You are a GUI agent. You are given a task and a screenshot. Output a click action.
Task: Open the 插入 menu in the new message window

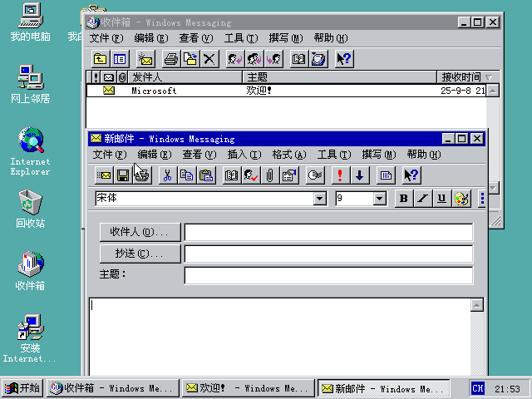pos(244,155)
